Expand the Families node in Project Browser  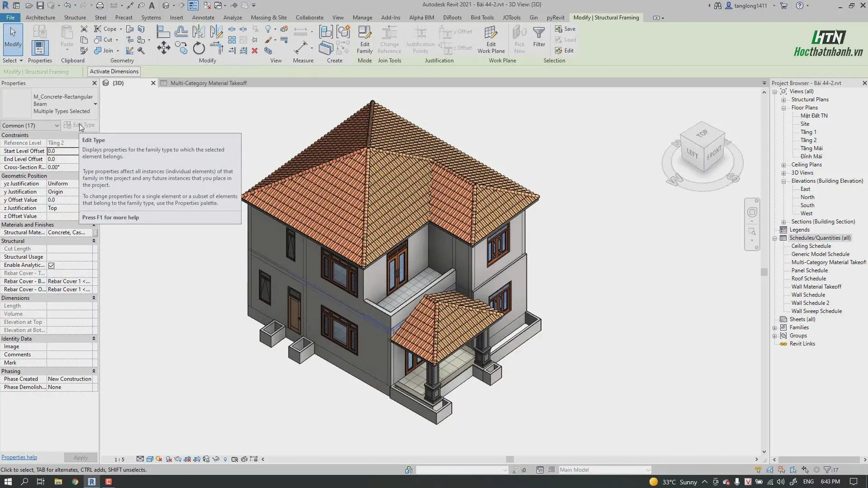click(x=775, y=328)
